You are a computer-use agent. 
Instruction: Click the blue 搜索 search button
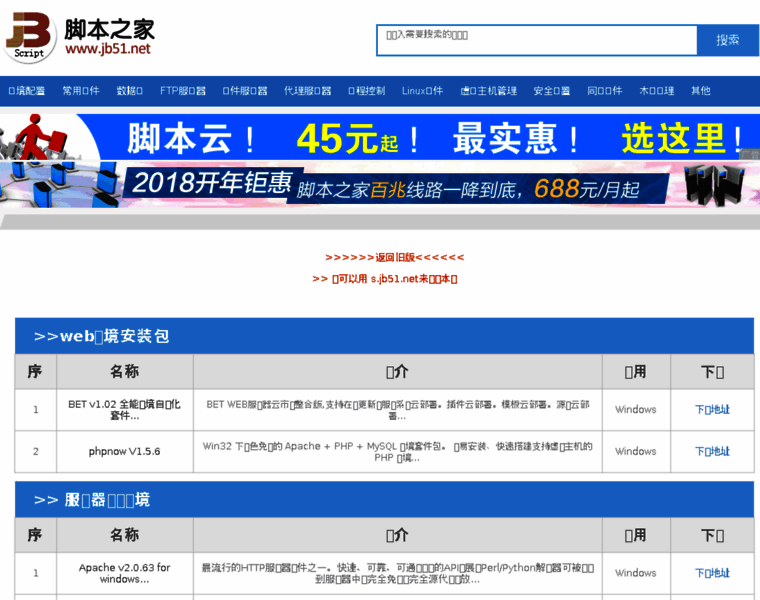(x=728, y=40)
